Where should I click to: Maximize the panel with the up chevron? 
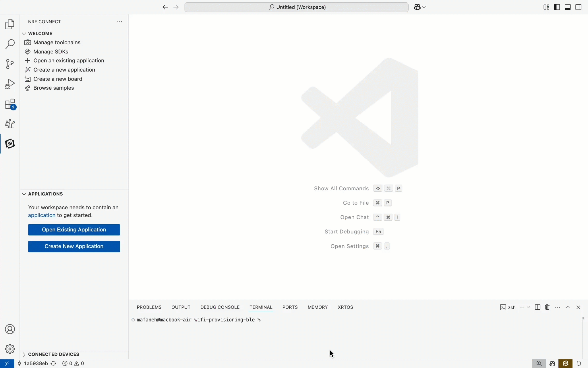pos(568,307)
